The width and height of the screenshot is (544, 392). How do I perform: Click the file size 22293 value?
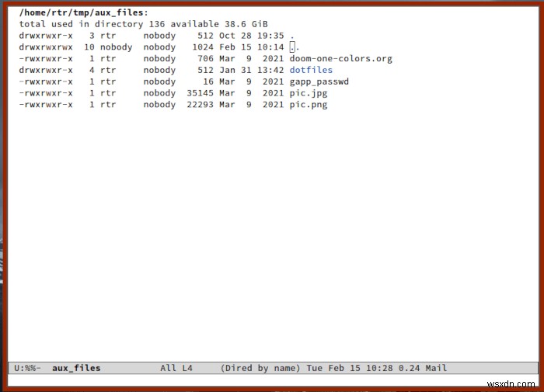[200, 105]
